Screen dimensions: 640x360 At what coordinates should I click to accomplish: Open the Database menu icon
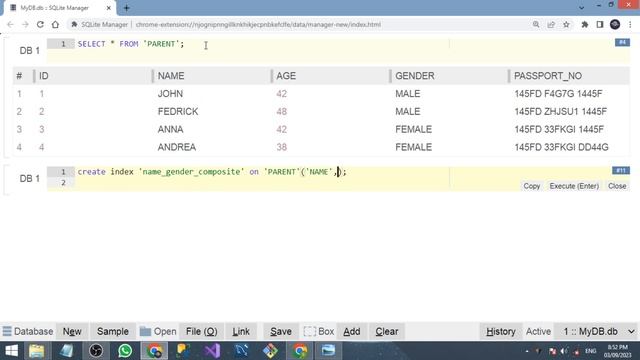click(x=7, y=331)
